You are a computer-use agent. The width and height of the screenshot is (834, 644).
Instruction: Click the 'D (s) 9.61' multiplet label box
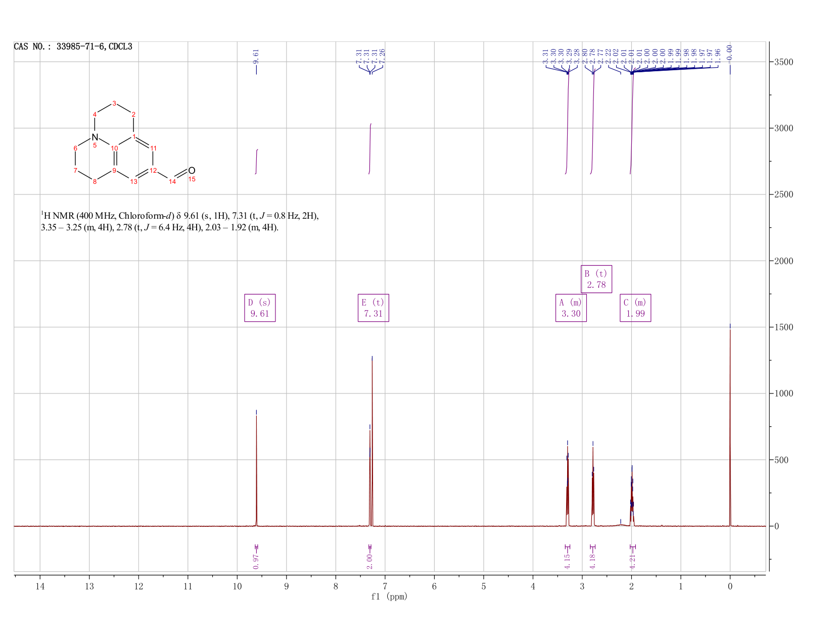click(x=260, y=308)
